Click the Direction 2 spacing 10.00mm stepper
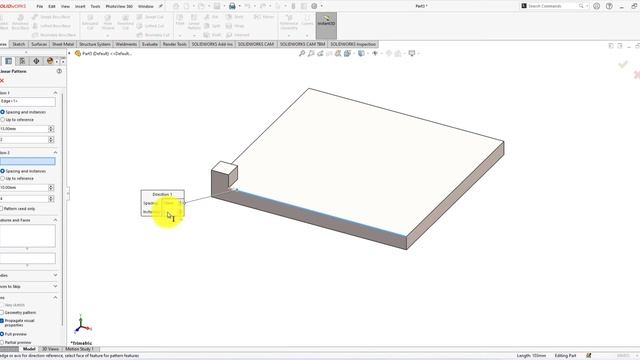The image size is (640, 360). pos(51,187)
